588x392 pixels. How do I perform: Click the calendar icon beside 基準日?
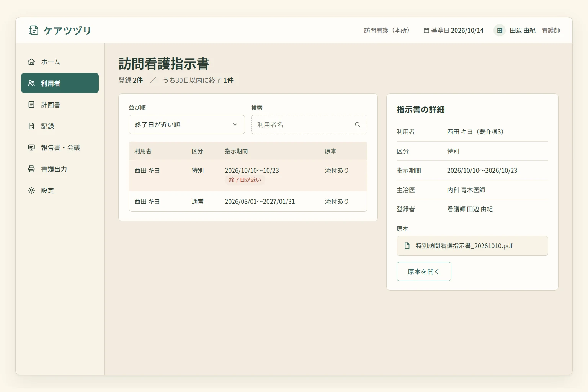tap(426, 30)
